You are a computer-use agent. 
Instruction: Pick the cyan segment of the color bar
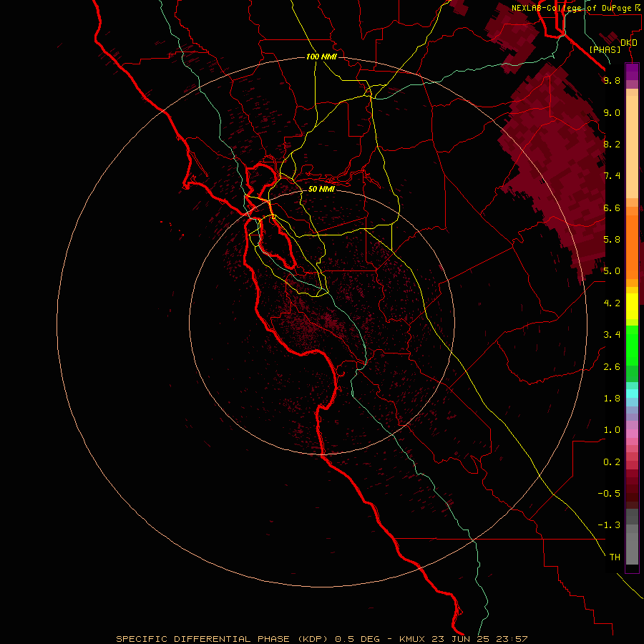pyautogui.click(x=632, y=394)
